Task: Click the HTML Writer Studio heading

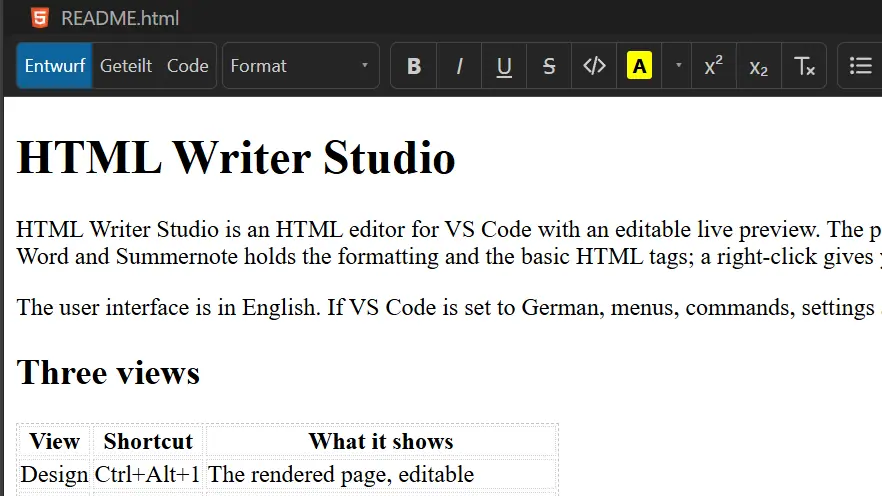Action: [x=236, y=158]
